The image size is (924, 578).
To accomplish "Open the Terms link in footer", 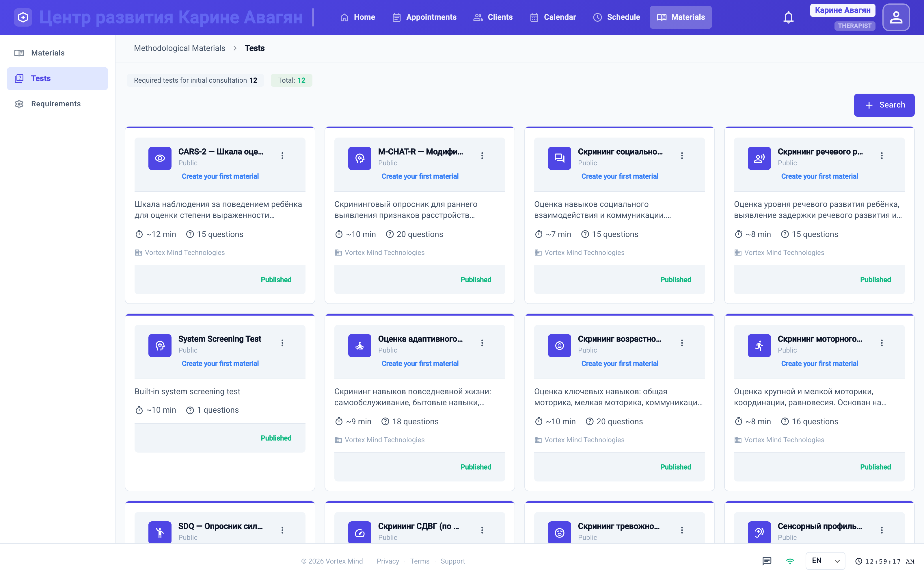I will [x=420, y=561].
